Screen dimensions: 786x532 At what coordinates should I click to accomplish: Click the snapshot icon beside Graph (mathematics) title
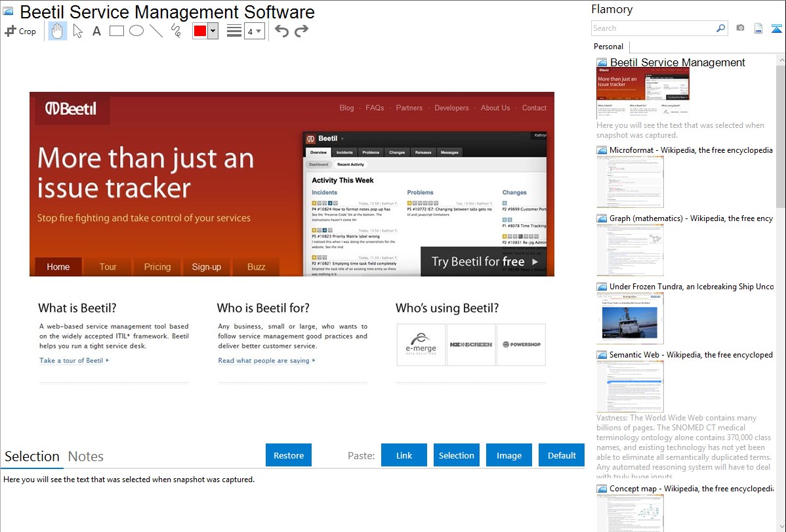[602, 218]
